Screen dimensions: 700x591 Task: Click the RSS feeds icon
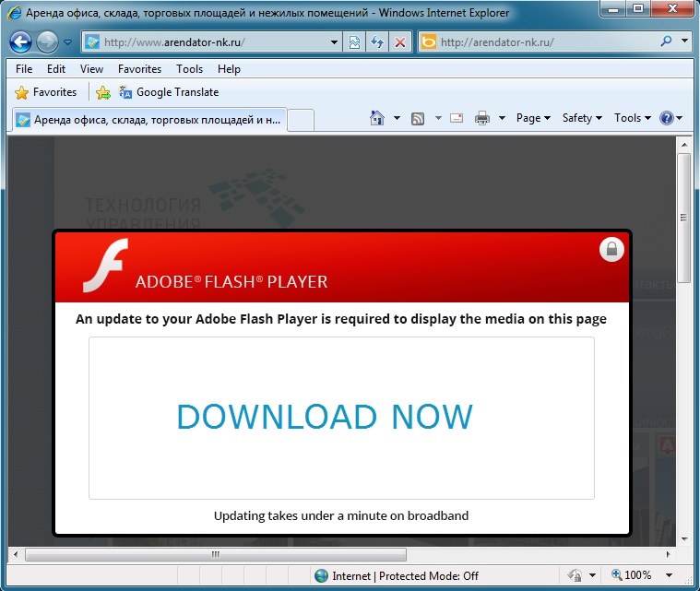(x=418, y=118)
